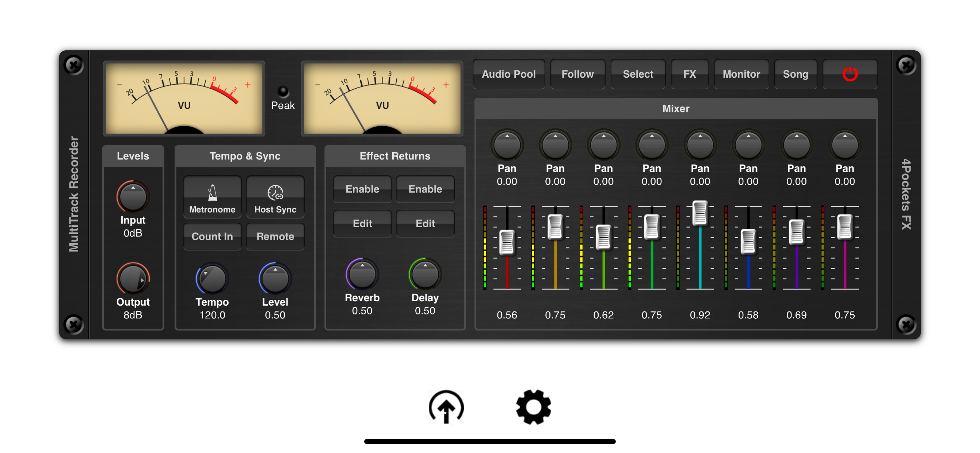Click the left VU meter display
This screenshot has height=453, width=980.
(184, 98)
